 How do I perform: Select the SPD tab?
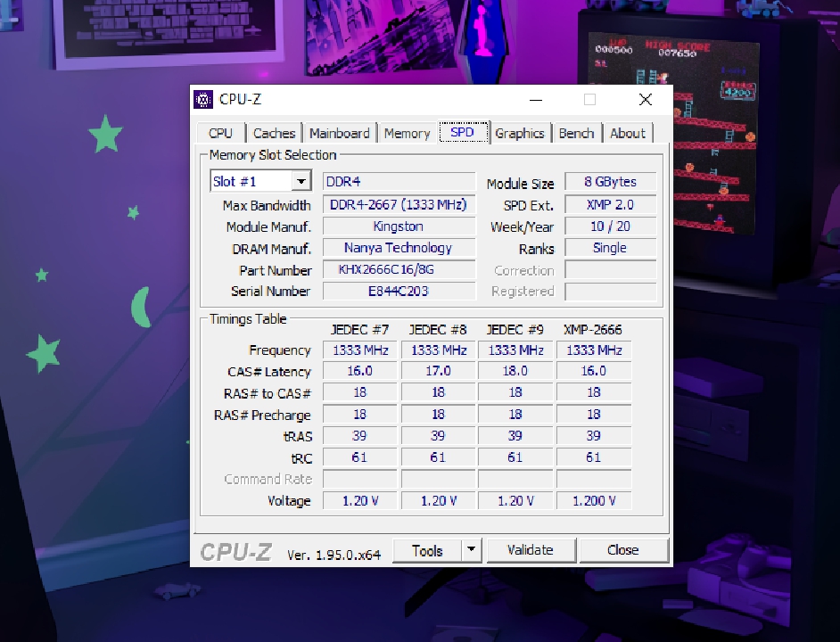(x=464, y=132)
